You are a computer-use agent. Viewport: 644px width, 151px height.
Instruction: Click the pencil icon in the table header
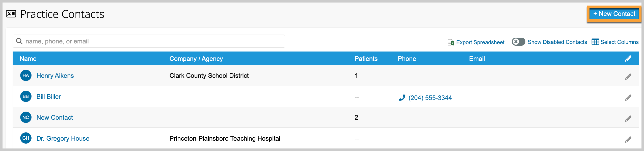pyautogui.click(x=628, y=59)
